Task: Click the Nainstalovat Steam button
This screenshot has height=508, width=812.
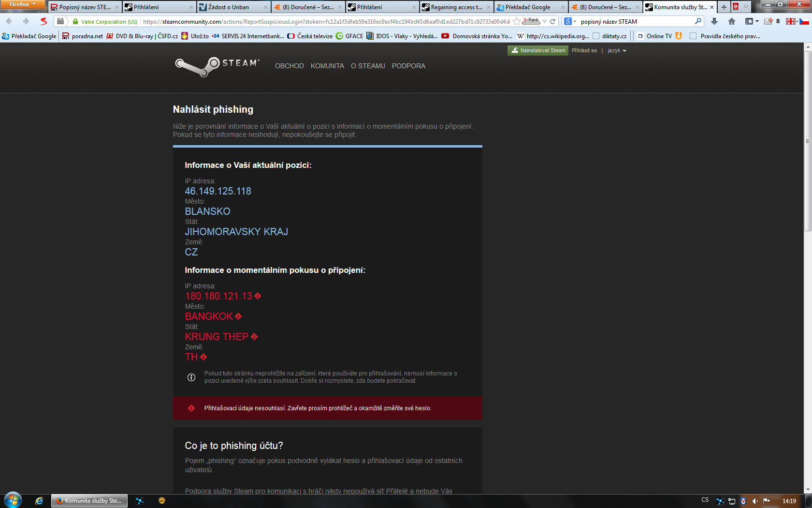Action: click(x=538, y=50)
